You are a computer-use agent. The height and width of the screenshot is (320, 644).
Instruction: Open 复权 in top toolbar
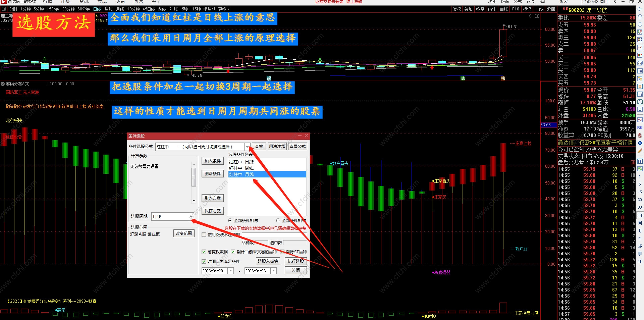[x=457, y=9]
